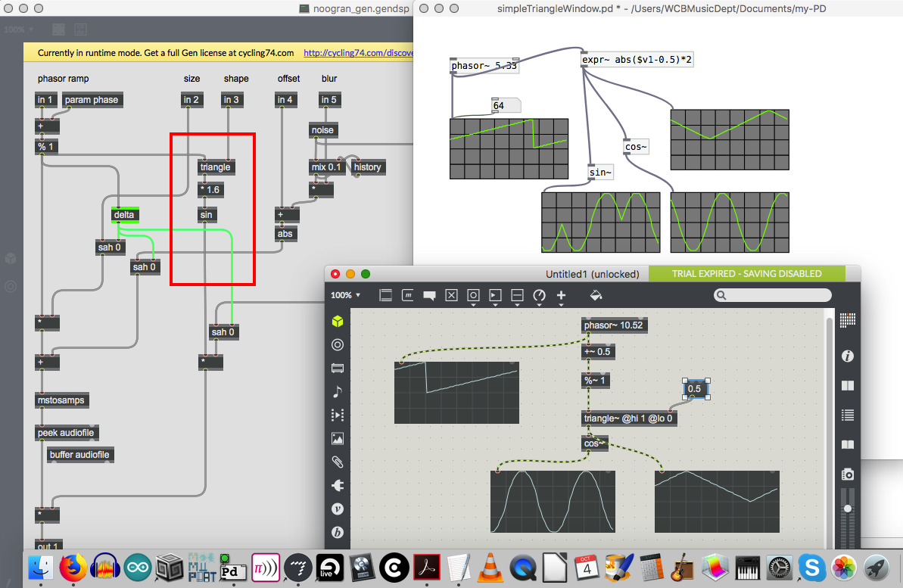This screenshot has height=588, width=903.
Task: Open the open-book icon in Max right sidebar
Action: point(848,445)
